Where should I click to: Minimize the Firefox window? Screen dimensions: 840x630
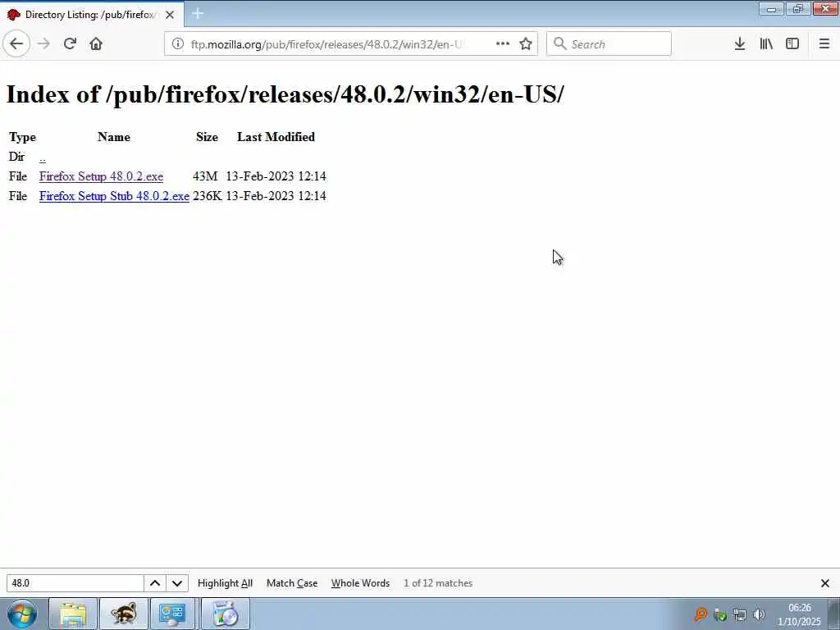click(x=771, y=9)
